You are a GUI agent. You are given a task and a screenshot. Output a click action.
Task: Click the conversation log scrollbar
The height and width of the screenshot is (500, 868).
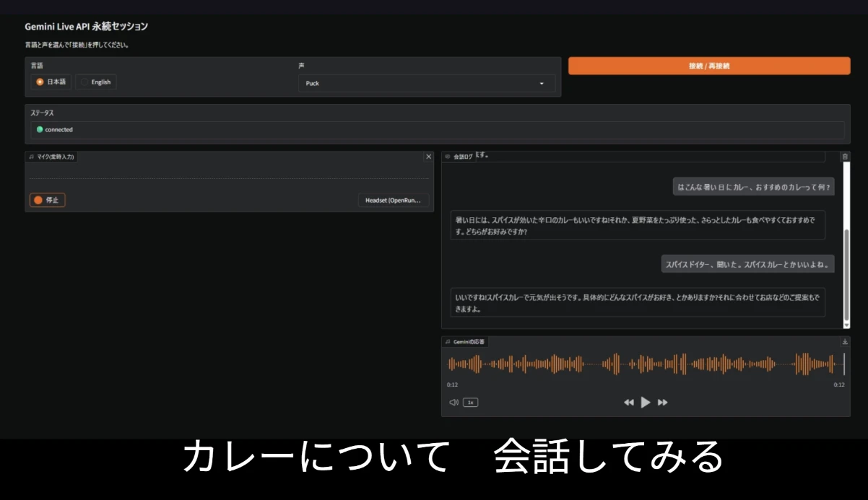(847, 274)
